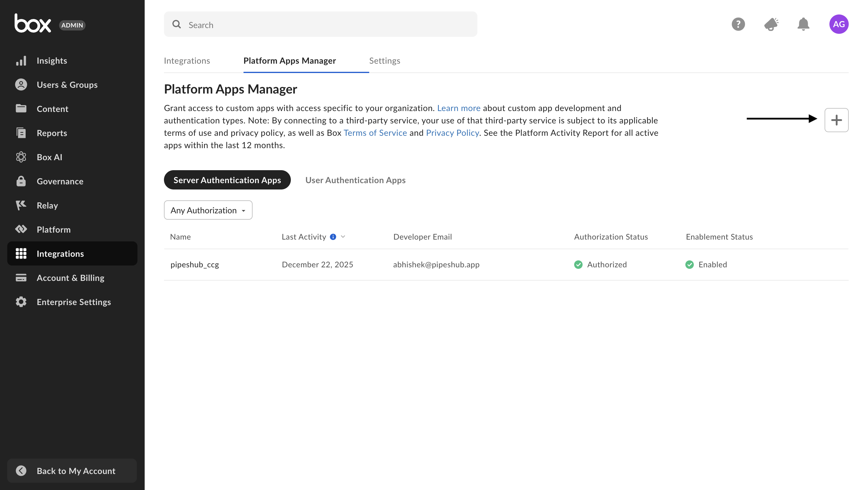
Task: Open the Insights section in sidebar
Action: tap(52, 61)
